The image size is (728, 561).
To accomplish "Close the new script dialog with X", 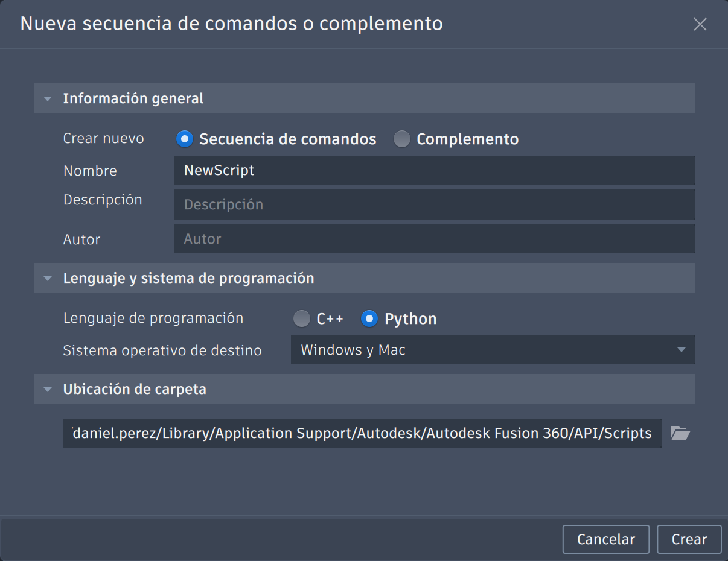I will [x=700, y=24].
